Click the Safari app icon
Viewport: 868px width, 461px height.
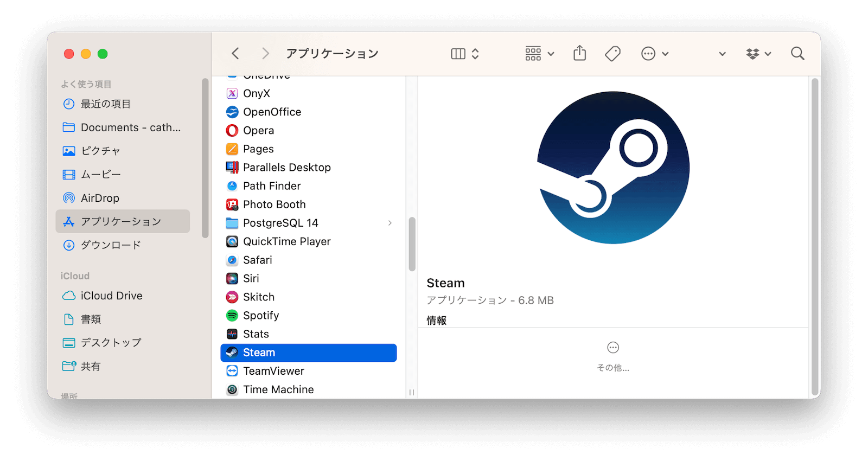coord(232,260)
